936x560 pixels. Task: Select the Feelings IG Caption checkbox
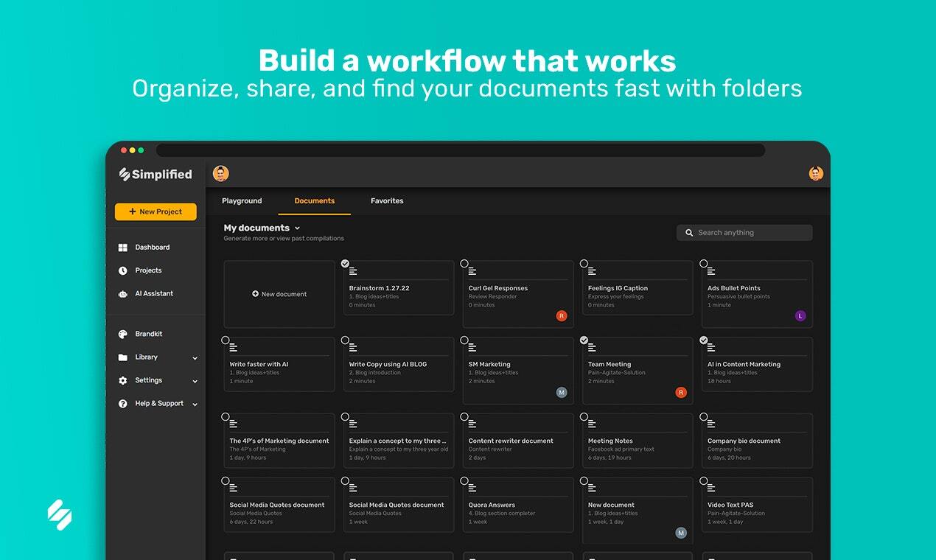[584, 263]
